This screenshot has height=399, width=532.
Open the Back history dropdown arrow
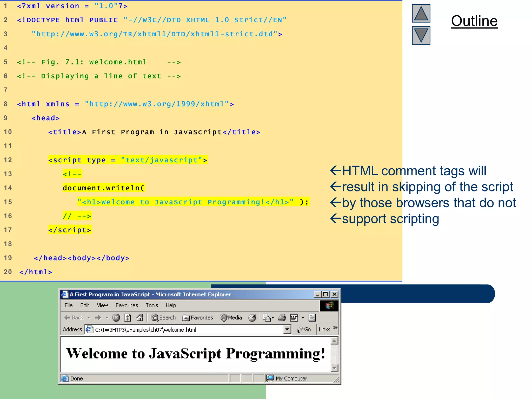89,318
